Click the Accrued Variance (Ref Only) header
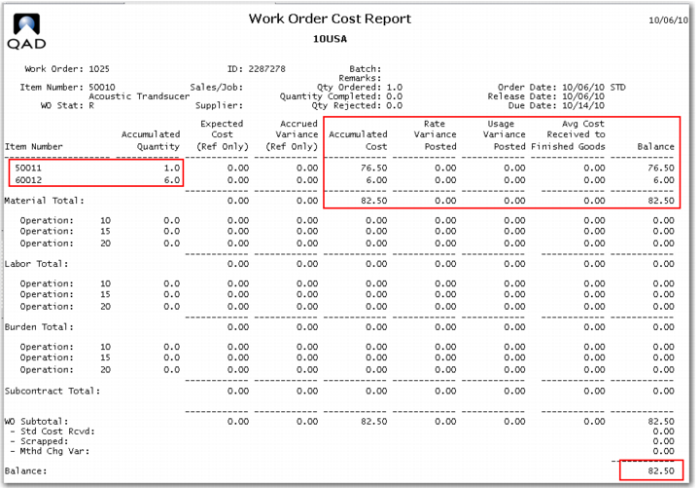 click(x=292, y=135)
